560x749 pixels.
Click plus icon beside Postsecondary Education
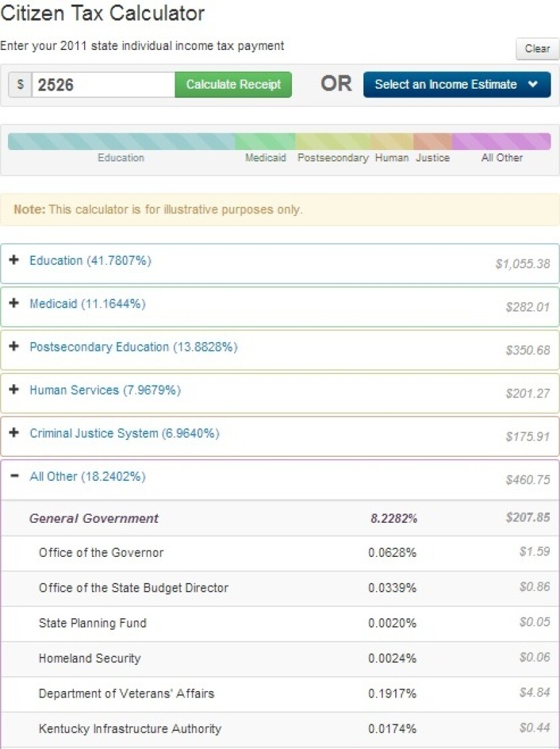(x=14, y=347)
